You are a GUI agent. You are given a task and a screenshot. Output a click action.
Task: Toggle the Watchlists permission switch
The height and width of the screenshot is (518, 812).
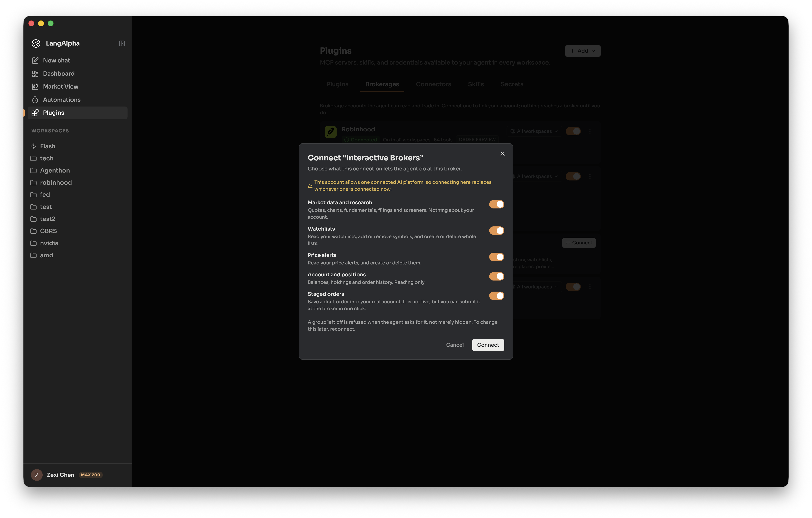point(496,231)
